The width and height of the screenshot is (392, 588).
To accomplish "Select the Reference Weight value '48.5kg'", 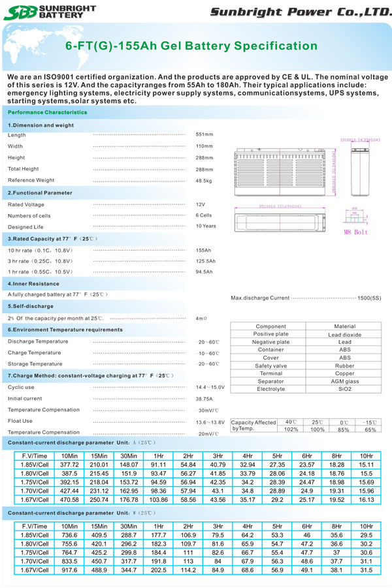I will [203, 181].
